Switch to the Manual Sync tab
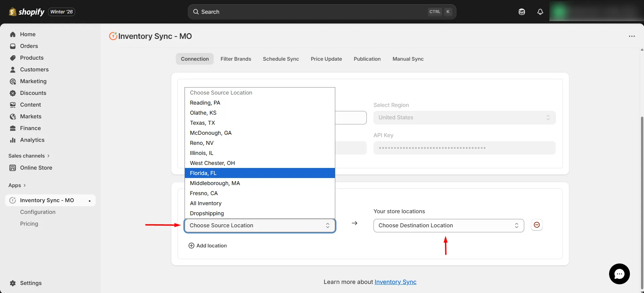 (x=408, y=59)
